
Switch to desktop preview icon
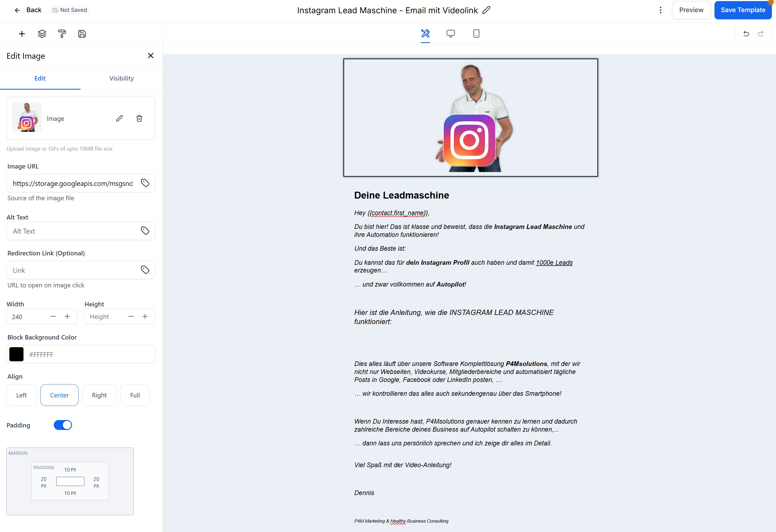pos(450,33)
